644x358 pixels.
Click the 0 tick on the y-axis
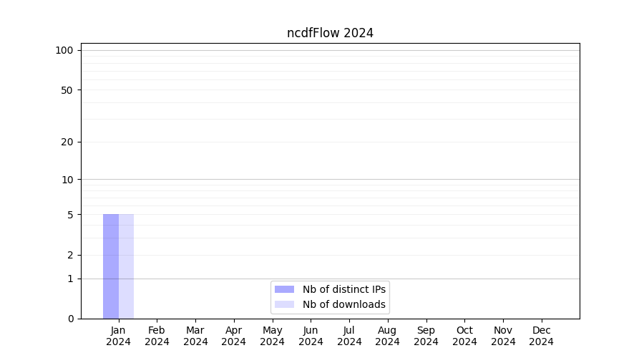point(70,319)
